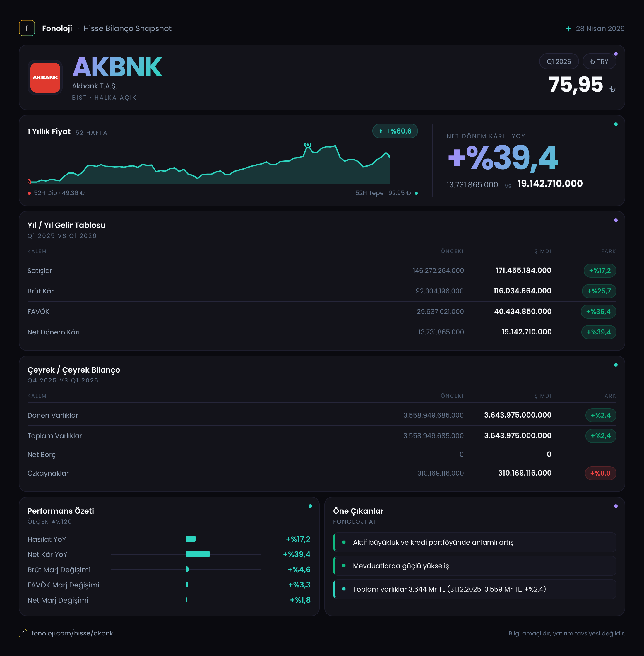Click the Brüt Marj Değişimi +%4,6 value

pos(299,569)
